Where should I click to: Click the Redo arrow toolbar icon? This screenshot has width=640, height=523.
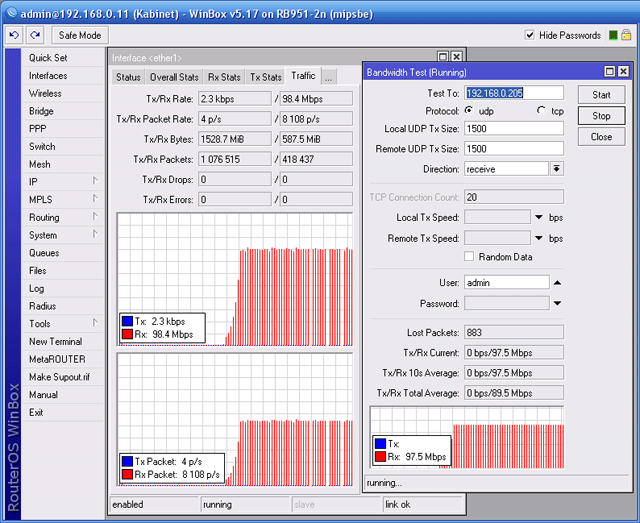pos(35,35)
